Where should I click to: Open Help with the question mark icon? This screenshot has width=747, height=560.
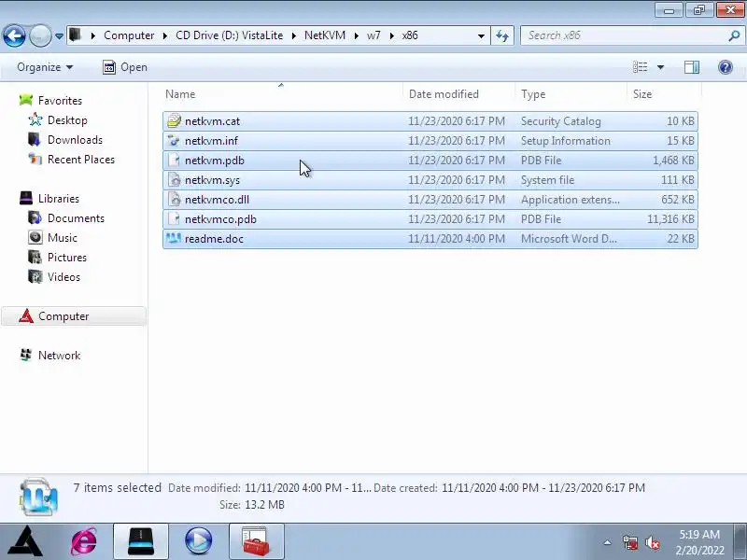click(726, 67)
